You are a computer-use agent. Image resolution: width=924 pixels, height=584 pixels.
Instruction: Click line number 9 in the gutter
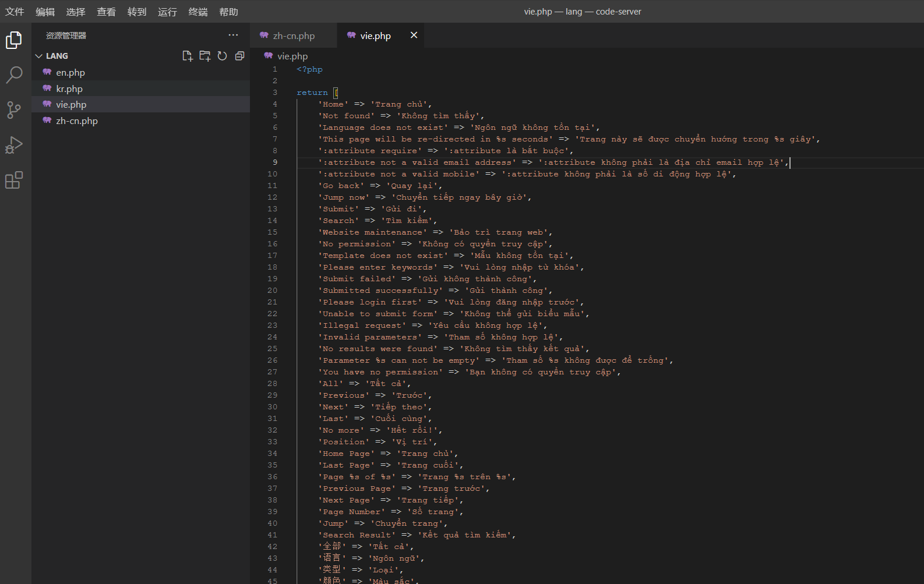[275, 162]
